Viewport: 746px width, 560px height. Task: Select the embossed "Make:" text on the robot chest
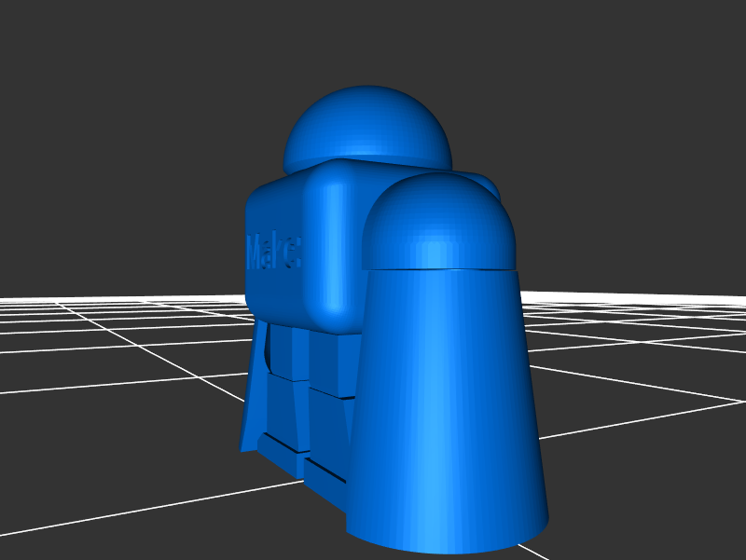(273, 252)
